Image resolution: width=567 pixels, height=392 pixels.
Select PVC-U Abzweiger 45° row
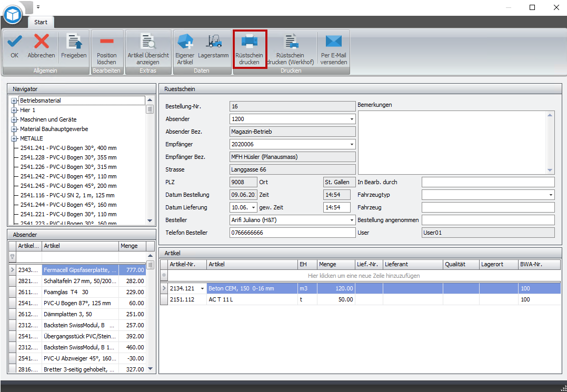[x=78, y=358]
